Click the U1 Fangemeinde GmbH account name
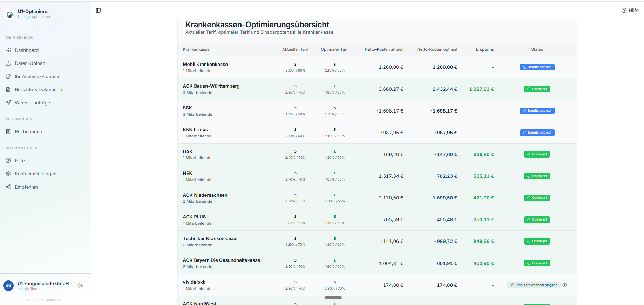The image size is (644, 305). coord(43,283)
